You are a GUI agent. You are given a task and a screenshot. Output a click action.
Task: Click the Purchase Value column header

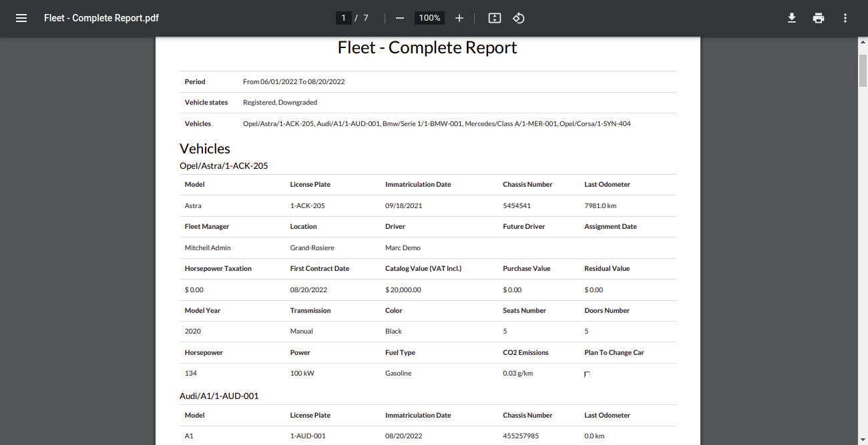[x=527, y=268]
